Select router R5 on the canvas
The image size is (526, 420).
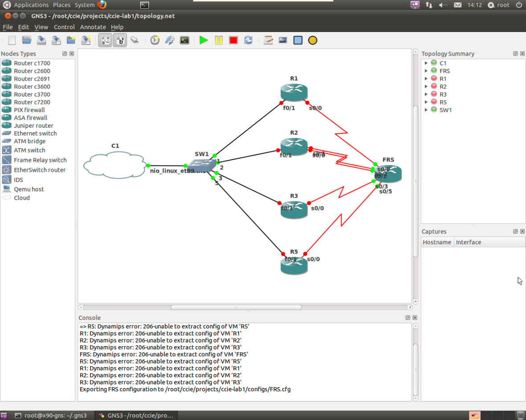pos(294,266)
